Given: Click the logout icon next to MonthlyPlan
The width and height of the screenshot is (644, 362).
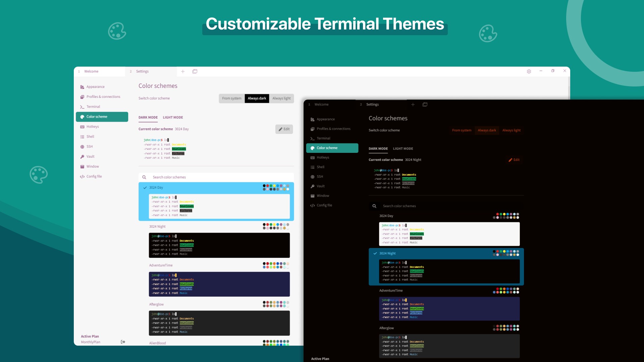Looking at the screenshot, I should pyautogui.click(x=123, y=342).
